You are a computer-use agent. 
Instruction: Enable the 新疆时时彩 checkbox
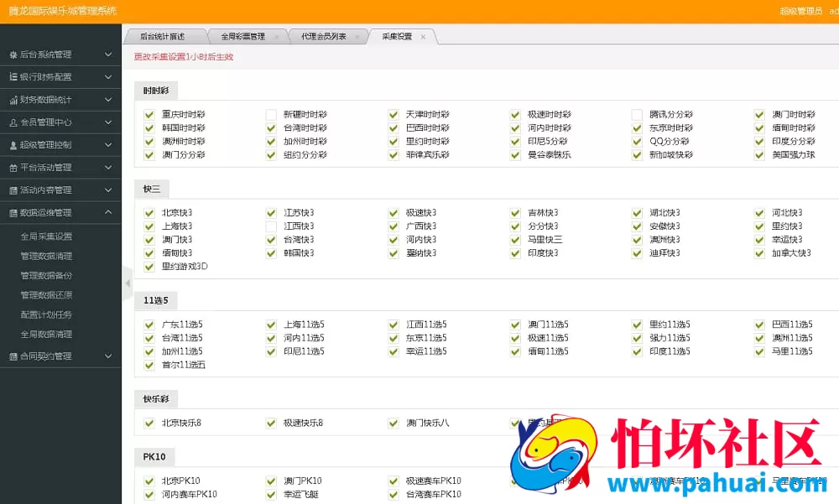click(271, 115)
